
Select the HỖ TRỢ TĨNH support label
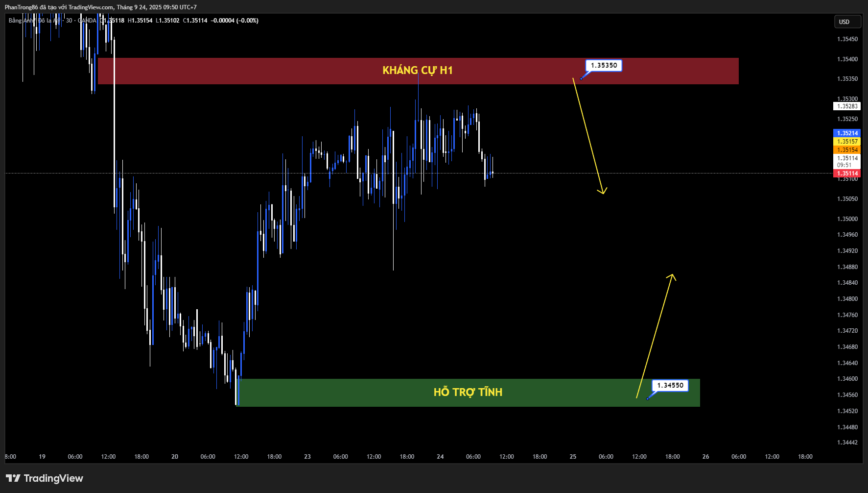[468, 392]
